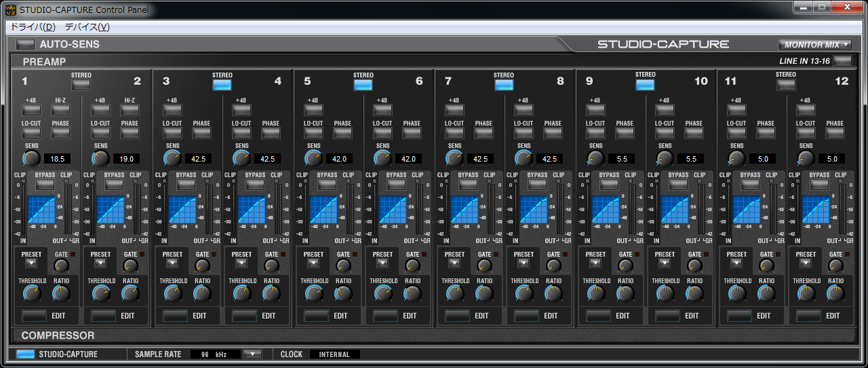Toggle the AUTO-SENS button

pyautogui.click(x=25, y=44)
